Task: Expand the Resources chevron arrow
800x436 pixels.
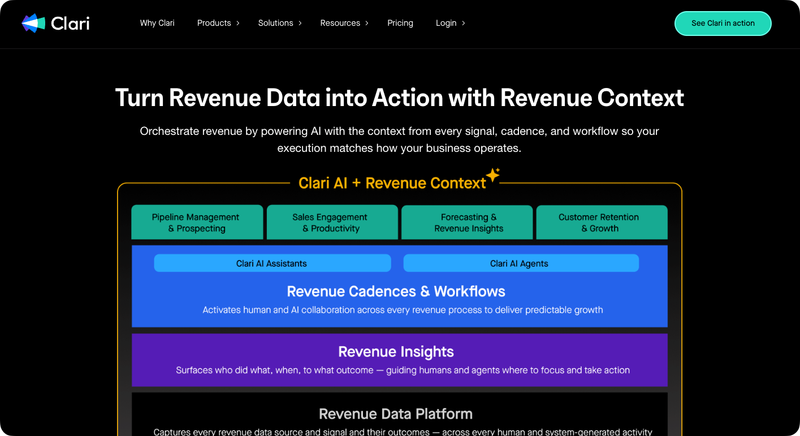Action: [367, 23]
